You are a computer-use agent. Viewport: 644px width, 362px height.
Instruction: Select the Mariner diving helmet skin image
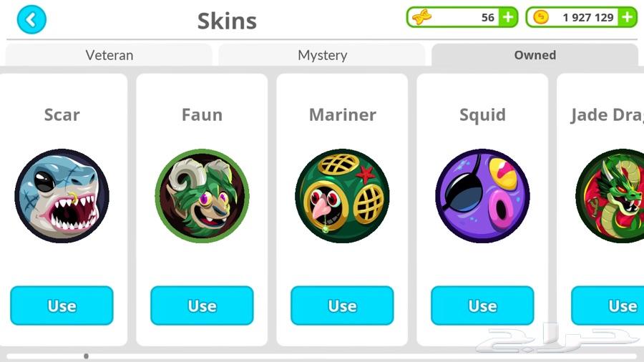coord(343,196)
